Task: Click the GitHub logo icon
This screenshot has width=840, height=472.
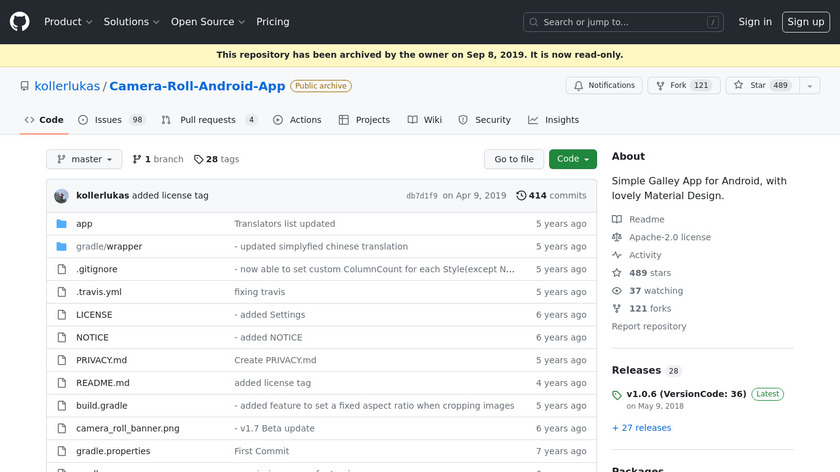Action: [20, 22]
